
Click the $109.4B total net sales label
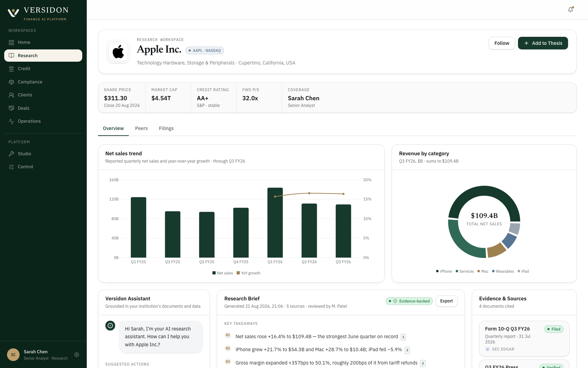(x=484, y=216)
